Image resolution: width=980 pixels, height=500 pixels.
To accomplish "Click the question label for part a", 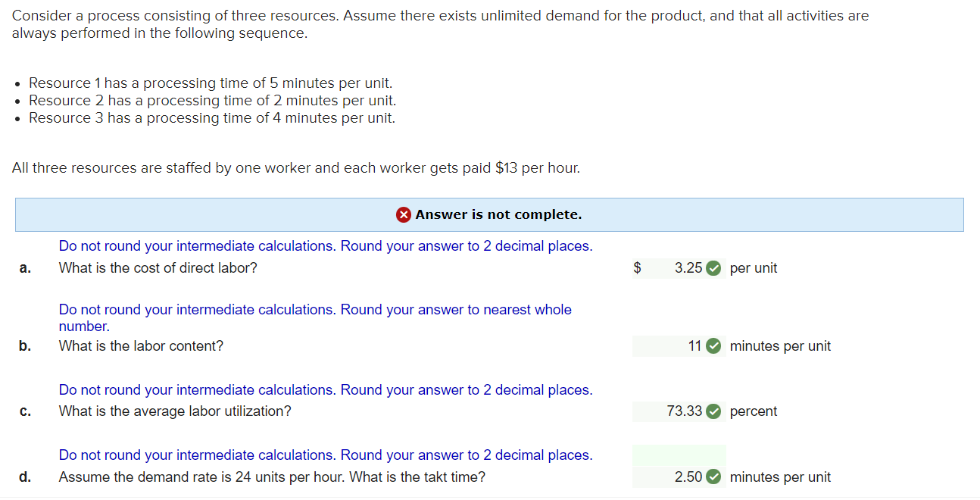I will [x=24, y=267].
